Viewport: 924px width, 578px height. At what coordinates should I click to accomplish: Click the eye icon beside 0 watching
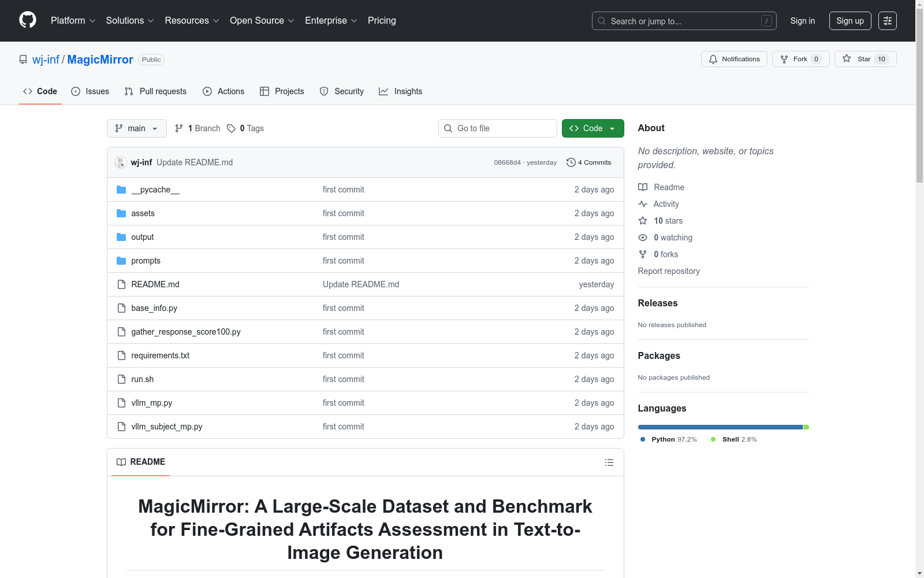643,238
